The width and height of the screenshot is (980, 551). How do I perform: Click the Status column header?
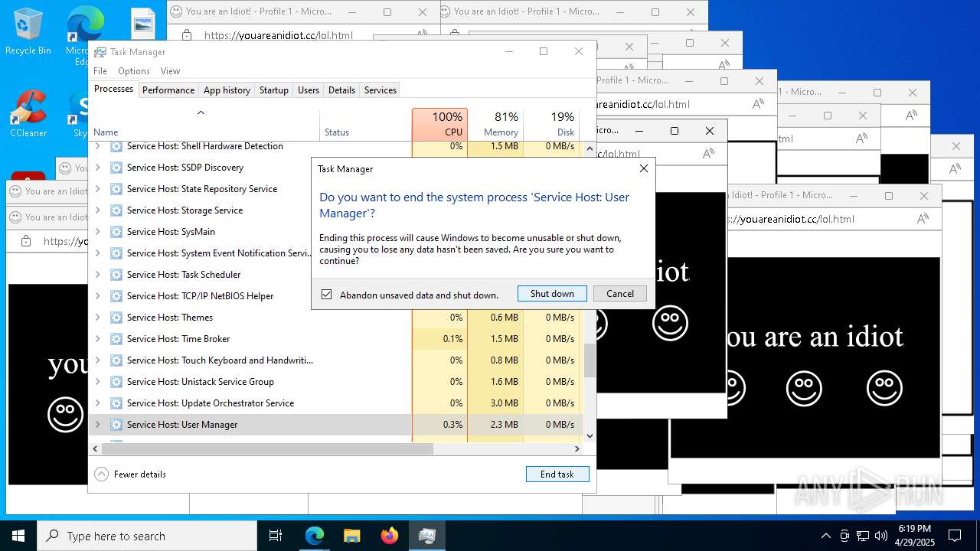[366, 124]
